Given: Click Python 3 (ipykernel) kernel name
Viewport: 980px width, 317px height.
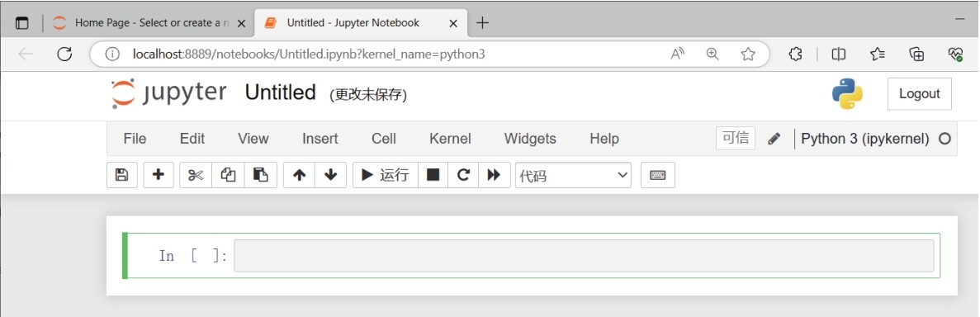Looking at the screenshot, I should pos(865,139).
